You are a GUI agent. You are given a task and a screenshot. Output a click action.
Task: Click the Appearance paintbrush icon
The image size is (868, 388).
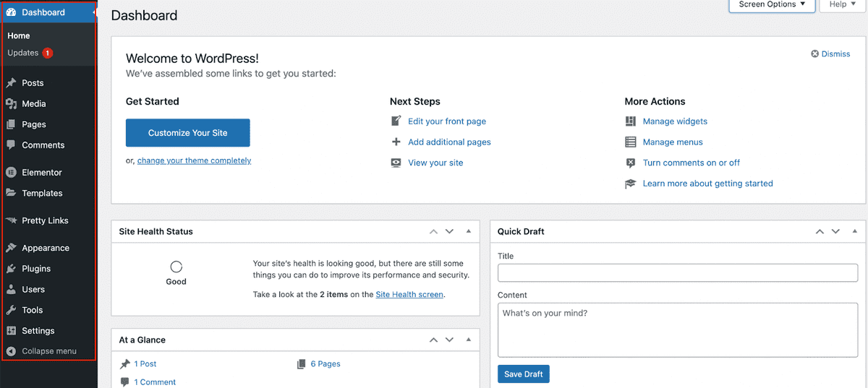click(x=11, y=248)
